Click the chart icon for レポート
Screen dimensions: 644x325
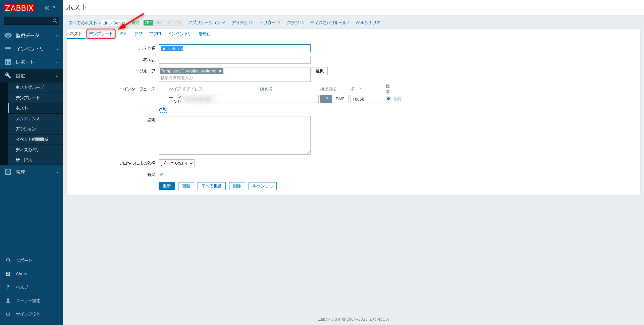(8, 62)
